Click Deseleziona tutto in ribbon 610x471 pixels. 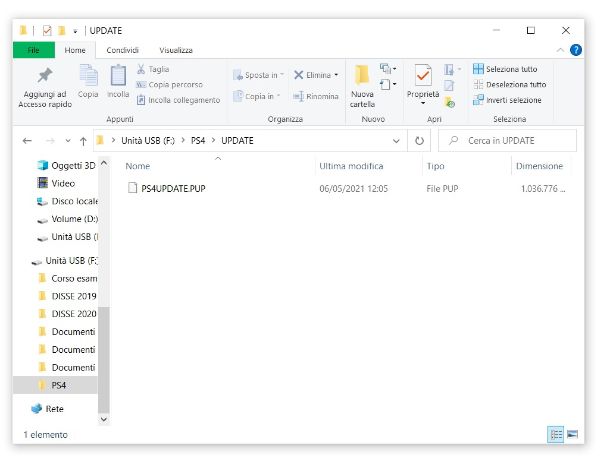click(510, 85)
